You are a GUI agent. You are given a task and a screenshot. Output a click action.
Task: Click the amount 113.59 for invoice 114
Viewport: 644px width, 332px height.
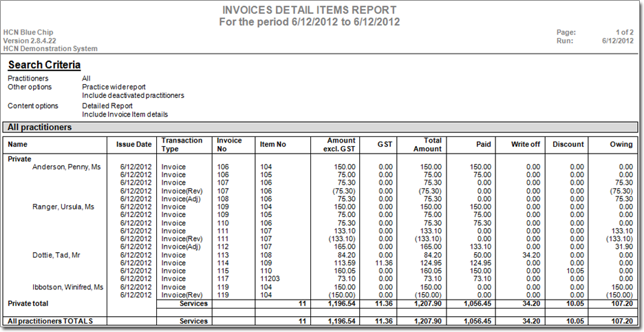345,263
